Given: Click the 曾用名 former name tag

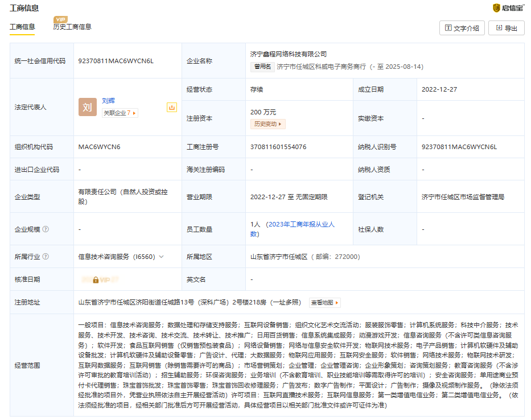Looking at the screenshot, I should click(x=262, y=67).
